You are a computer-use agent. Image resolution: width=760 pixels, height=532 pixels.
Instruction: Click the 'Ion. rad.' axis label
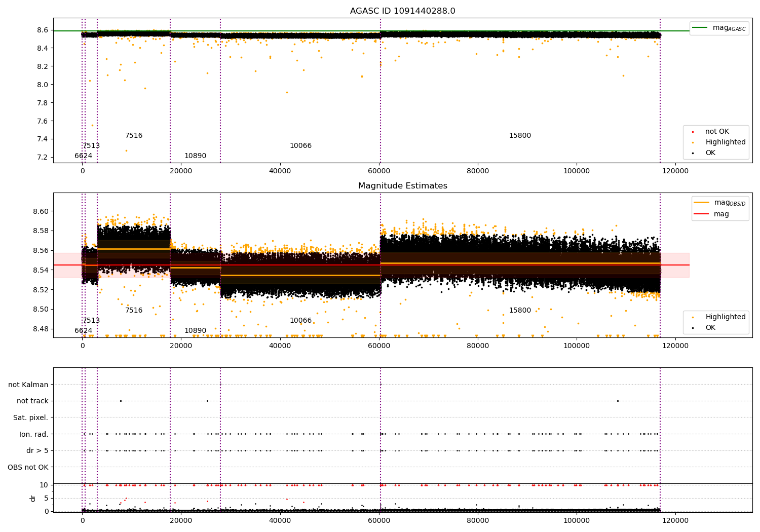(34, 434)
